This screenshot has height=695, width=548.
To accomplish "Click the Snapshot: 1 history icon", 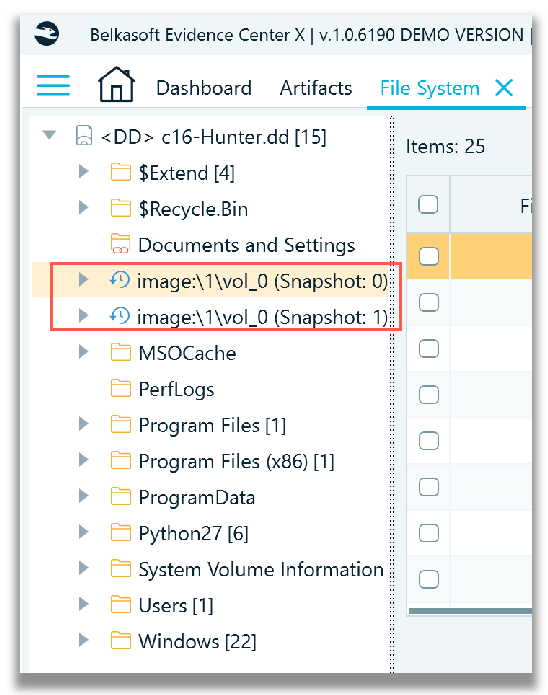I will [120, 316].
